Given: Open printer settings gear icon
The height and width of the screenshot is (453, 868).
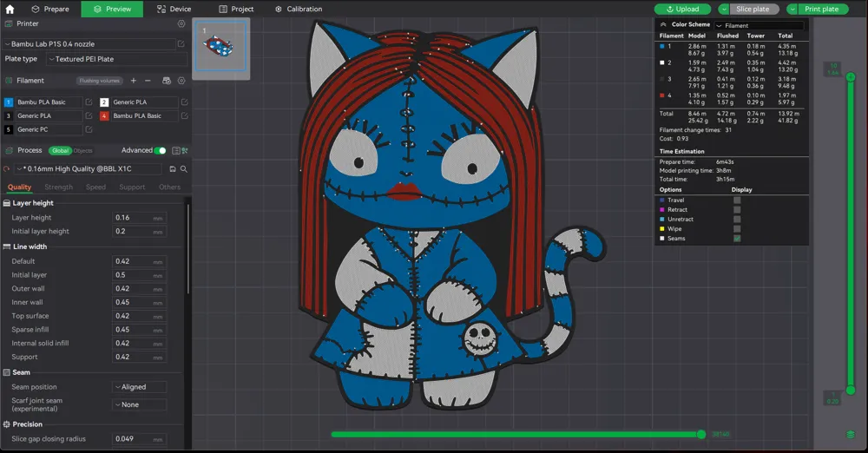Looking at the screenshot, I should [x=181, y=23].
